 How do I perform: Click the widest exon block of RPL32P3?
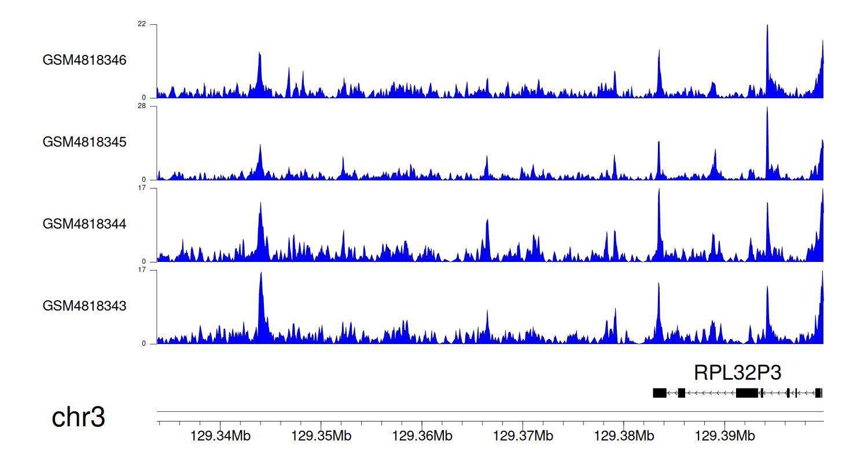[x=746, y=393]
